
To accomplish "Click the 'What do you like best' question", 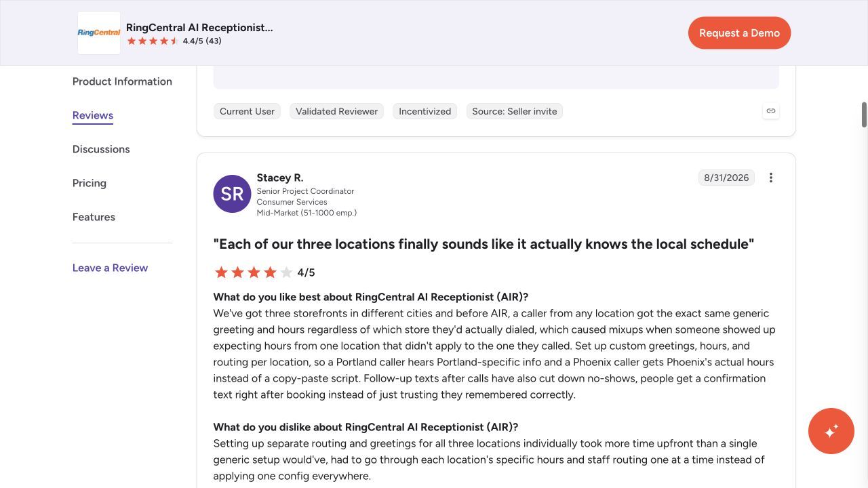I will click(371, 297).
